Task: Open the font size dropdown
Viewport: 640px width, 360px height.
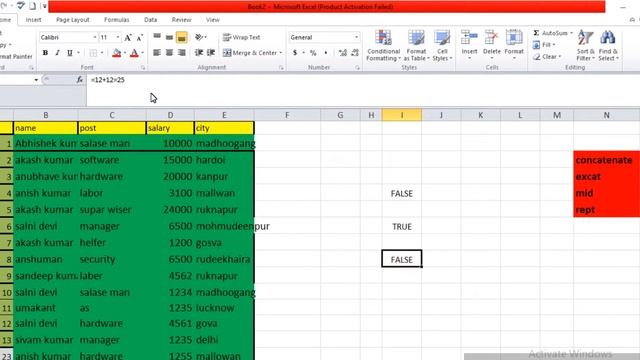Action: point(118,37)
